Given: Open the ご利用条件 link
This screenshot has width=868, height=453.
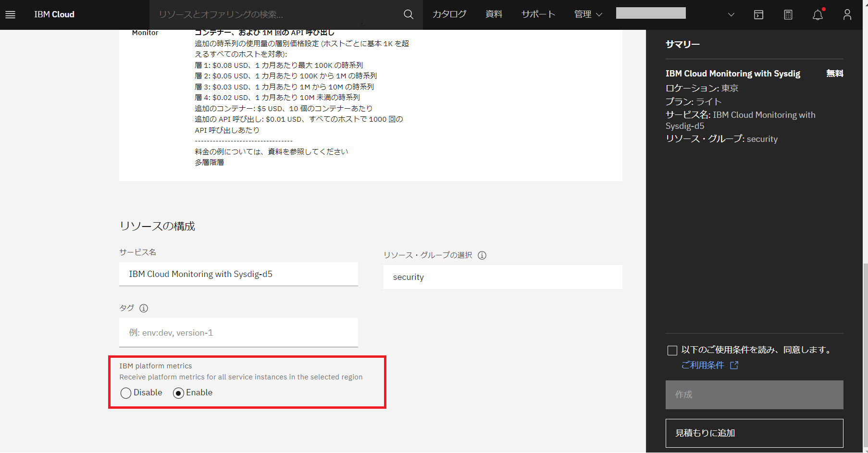Looking at the screenshot, I should pos(703,365).
